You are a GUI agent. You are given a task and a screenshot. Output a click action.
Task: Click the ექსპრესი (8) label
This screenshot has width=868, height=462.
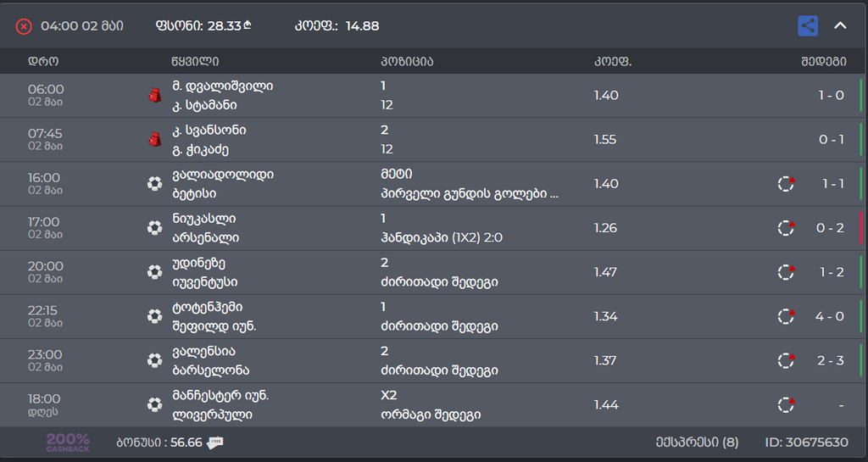pos(697,443)
